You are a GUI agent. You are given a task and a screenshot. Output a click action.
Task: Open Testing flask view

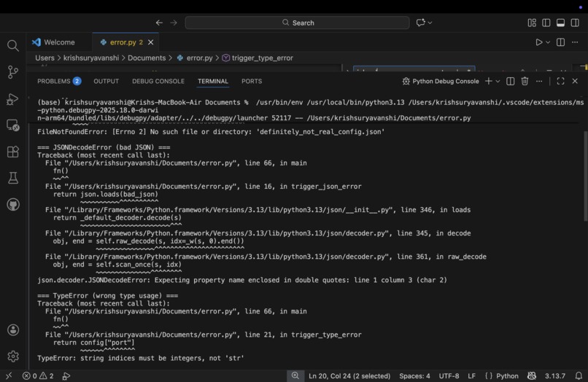12,178
